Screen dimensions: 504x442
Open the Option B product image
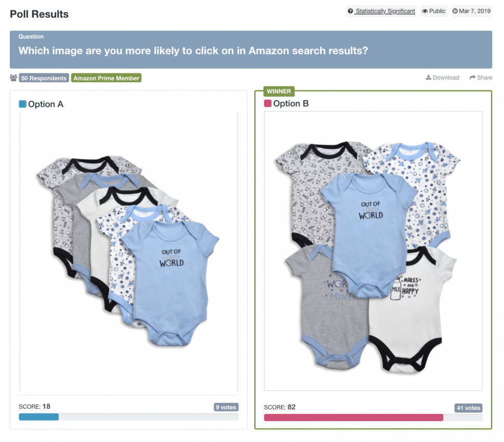[373, 251]
